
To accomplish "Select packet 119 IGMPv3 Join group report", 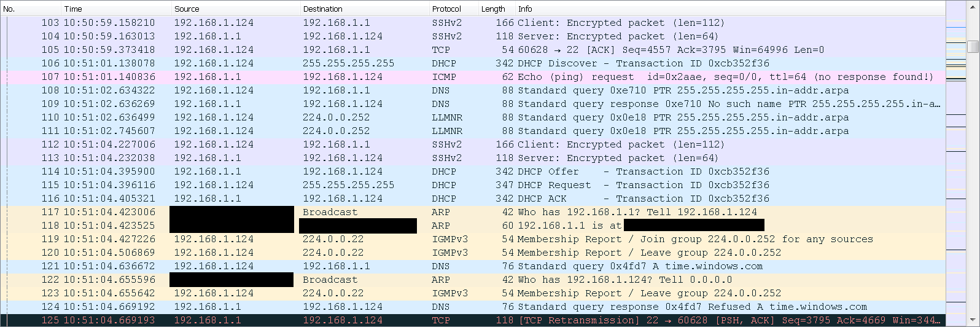I will pyautogui.click(x=473, y=239).
